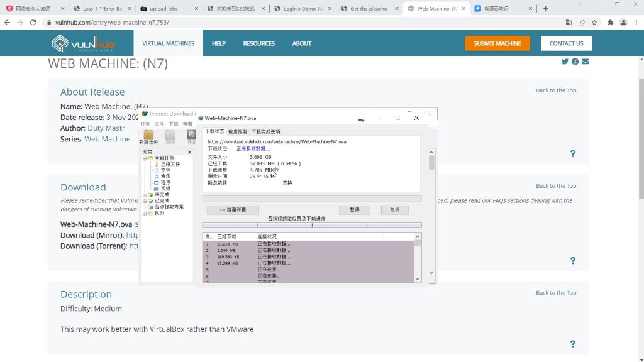Open the Chrome tab search chevron
Viewport: 644px width, 362px height.
(x=580, y=4)
